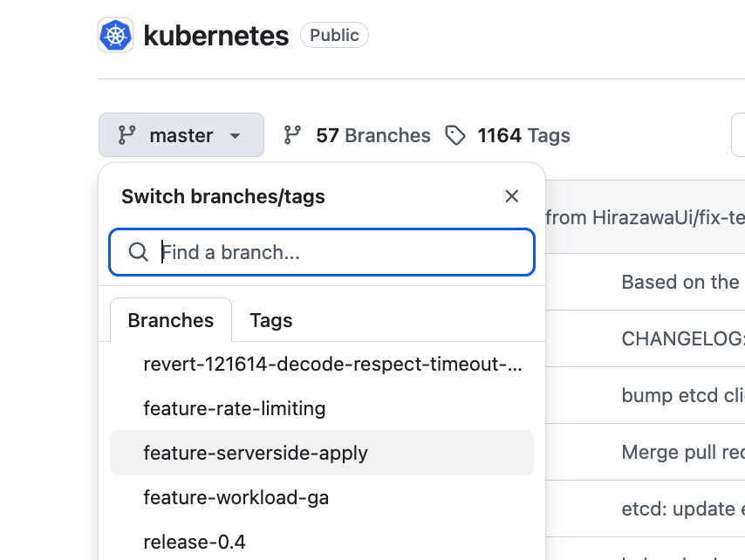745x560 pixels.
Task: Open the kubernetes repository name link
Action: pos(215,36)
